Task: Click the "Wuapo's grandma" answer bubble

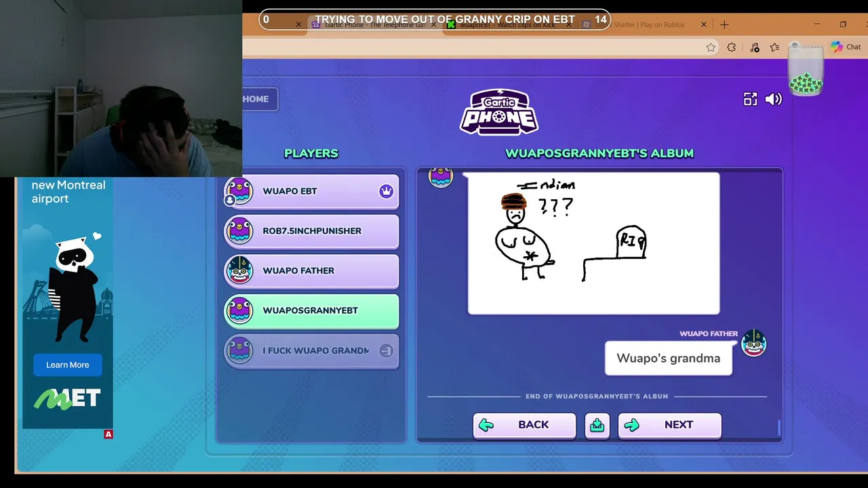Action: coord(669,358)
